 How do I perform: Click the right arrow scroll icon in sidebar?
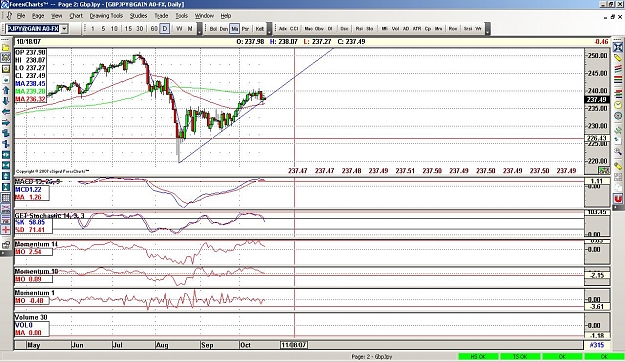click(6, 123)
